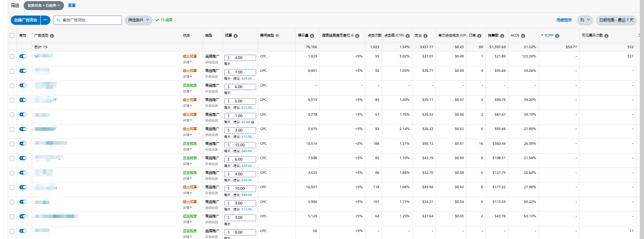
Task: Select checkbox for the $15.00 budget campaign
Action: [12, 144]
